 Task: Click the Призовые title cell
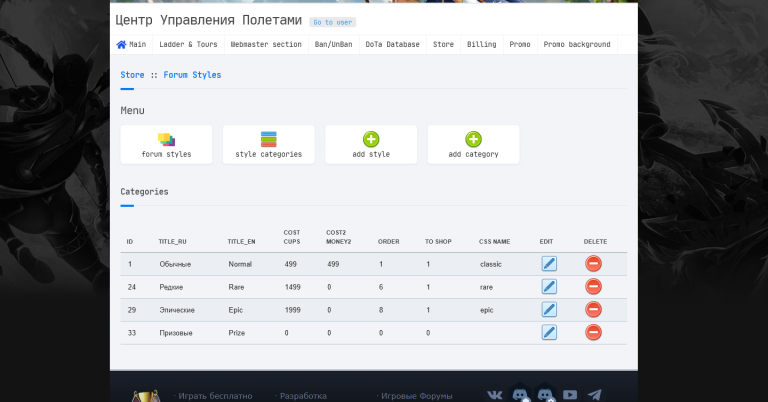tap(176, 333)
